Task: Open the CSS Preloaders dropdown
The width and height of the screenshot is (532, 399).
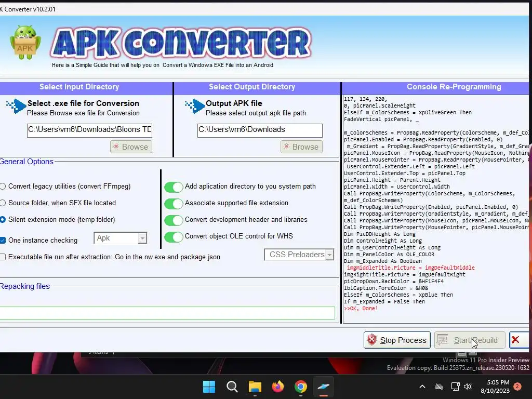Action: coord(299,255)
